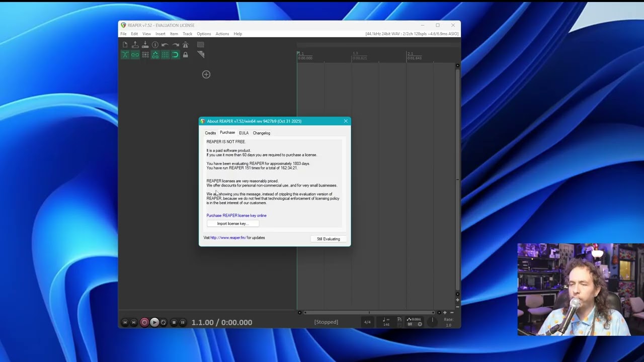Open the Track menu

[188, 34]
